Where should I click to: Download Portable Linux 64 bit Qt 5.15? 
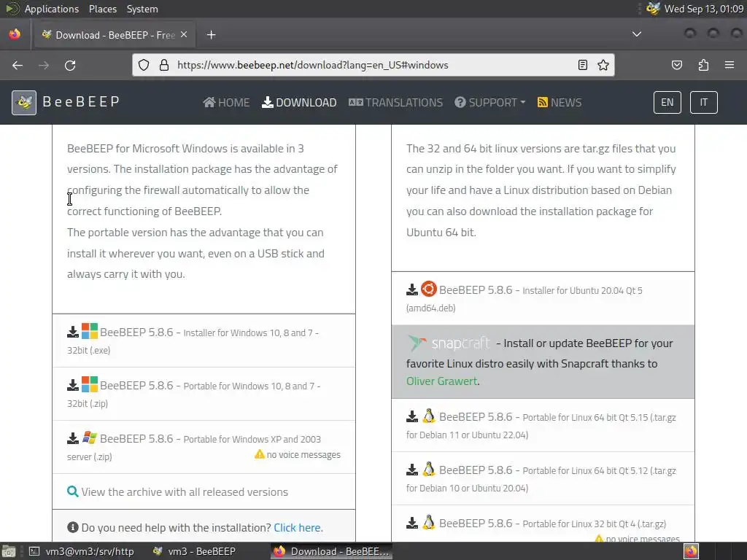541,426
